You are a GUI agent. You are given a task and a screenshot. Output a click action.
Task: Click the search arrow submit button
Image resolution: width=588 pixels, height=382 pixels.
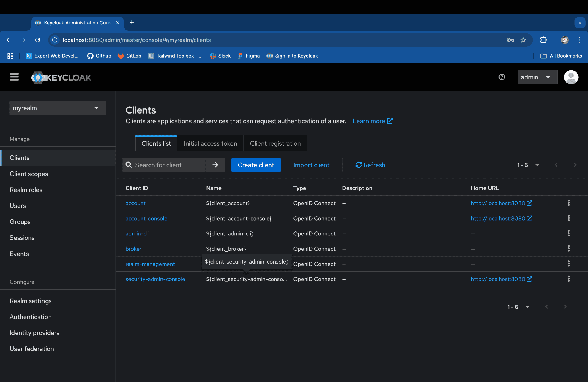pos(215,165)
